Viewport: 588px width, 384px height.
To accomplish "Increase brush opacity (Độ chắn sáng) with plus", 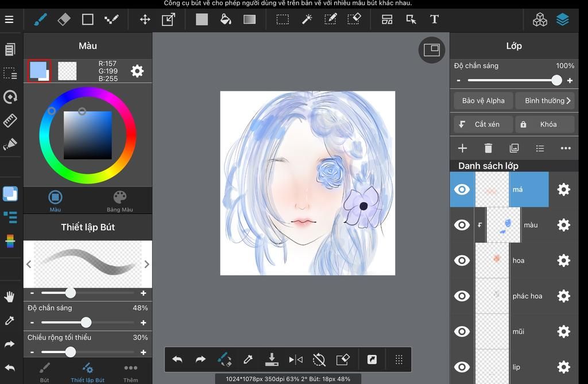I will [x=143, y=323].
